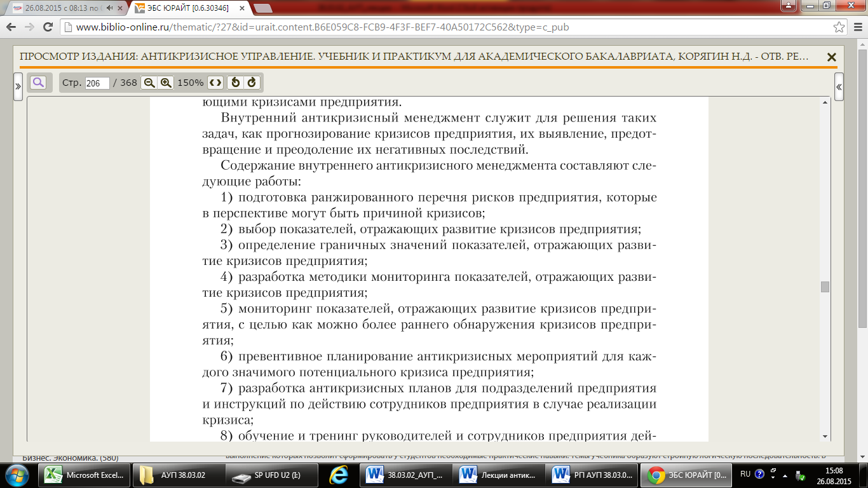This screenshot has width=868, height=488.
Task: Collapse the right side panel with the « handle
Action: (839, 86)
